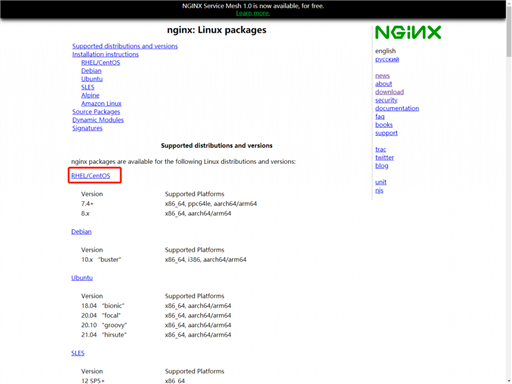Open the download sidebar link
This screenshot has width=512, height=384.
click(389, 92)
